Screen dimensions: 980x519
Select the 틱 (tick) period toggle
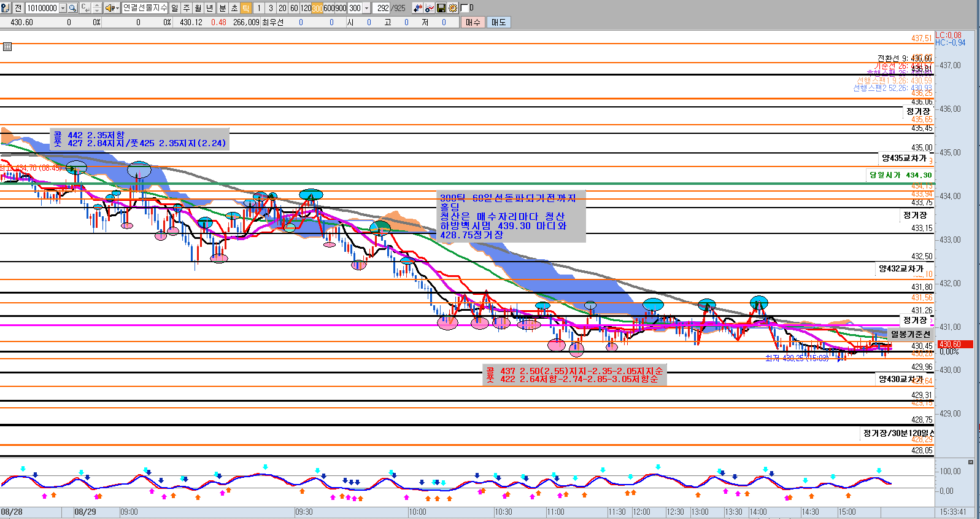coord(245,8)
